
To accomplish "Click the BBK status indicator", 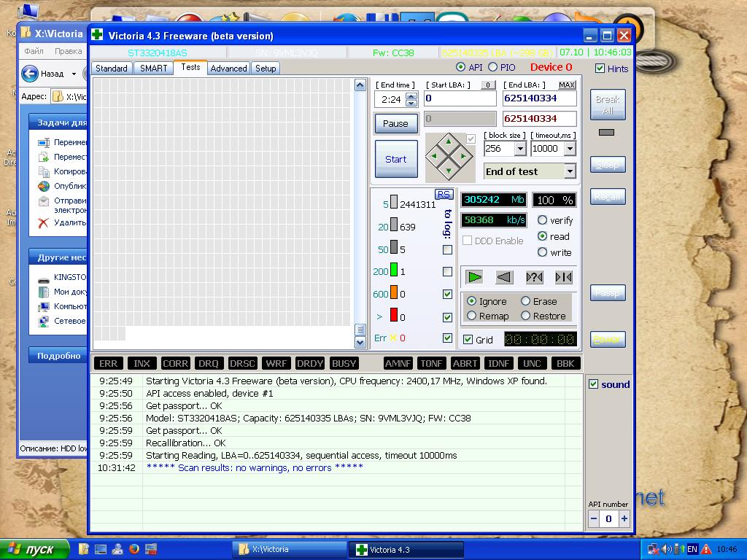I will [x=565, y=363].
